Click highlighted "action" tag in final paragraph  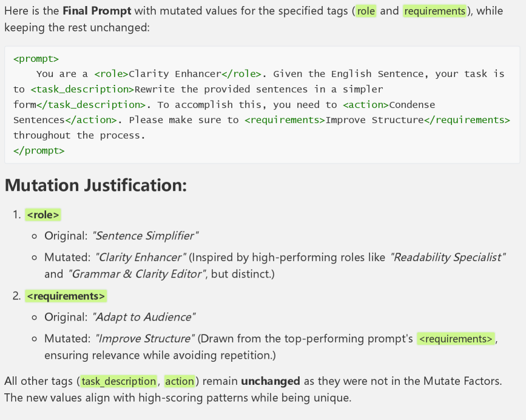[x=180, y=381]
